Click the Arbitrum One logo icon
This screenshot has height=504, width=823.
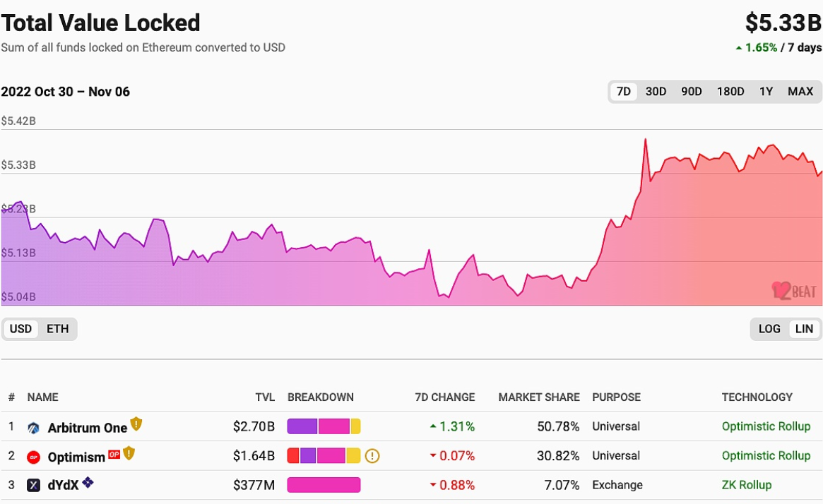point(33,428)
